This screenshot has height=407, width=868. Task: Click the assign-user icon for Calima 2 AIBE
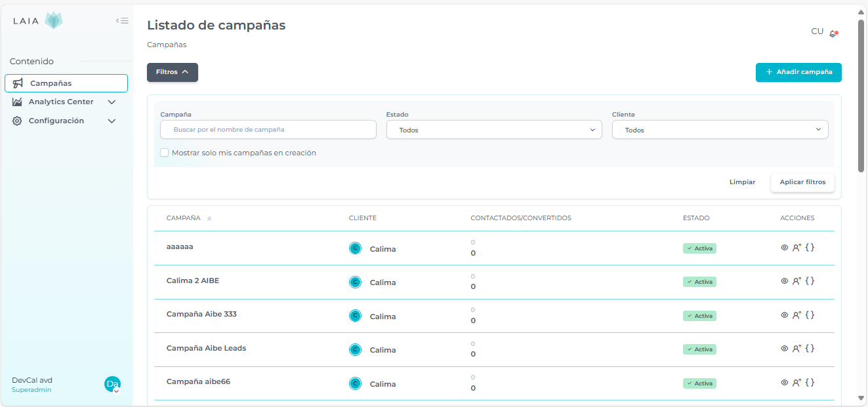point(796,281)
